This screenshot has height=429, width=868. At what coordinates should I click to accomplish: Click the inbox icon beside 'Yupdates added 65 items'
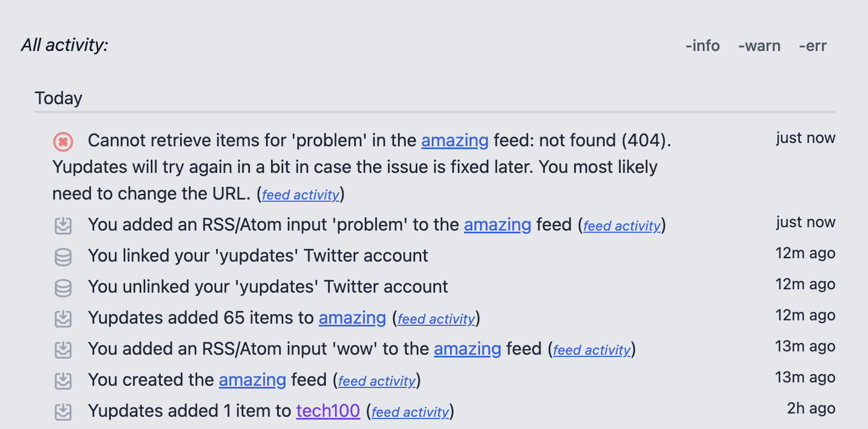(63, 319)
